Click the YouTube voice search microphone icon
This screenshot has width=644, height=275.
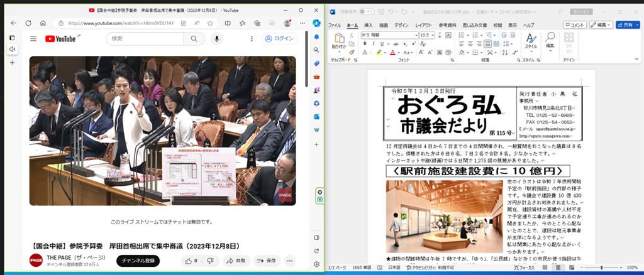point(217,39)
